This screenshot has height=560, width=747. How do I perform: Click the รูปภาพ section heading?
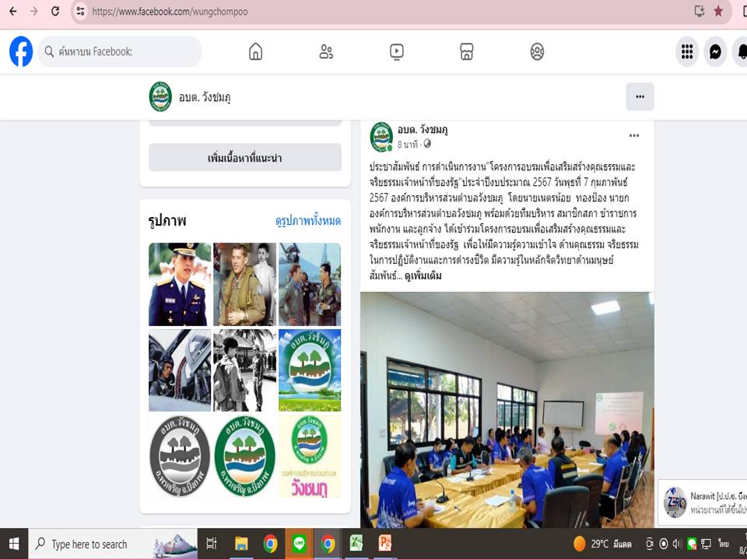[x=167, y=221]
